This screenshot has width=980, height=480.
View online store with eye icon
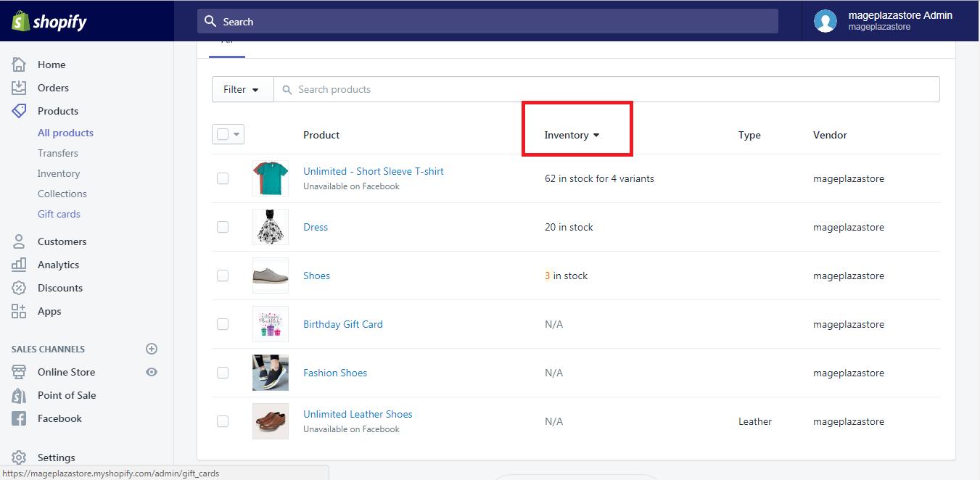pyautogui.click(x=152, y=372)
